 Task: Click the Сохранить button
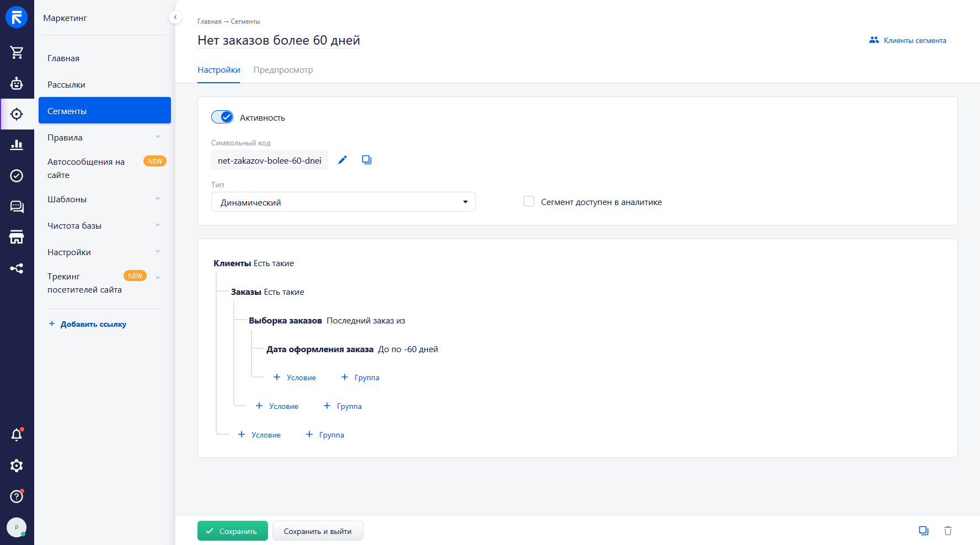coord(232,531)
